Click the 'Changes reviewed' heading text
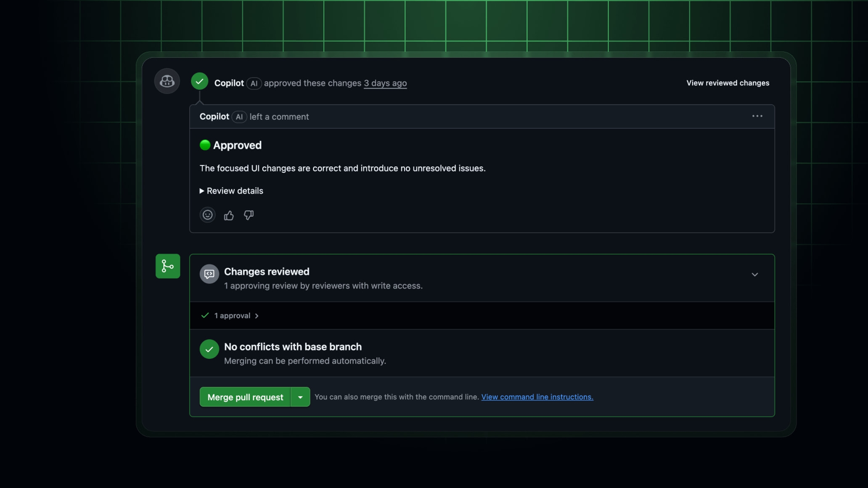Screen dimensions: 868x488 coord(267,272)
